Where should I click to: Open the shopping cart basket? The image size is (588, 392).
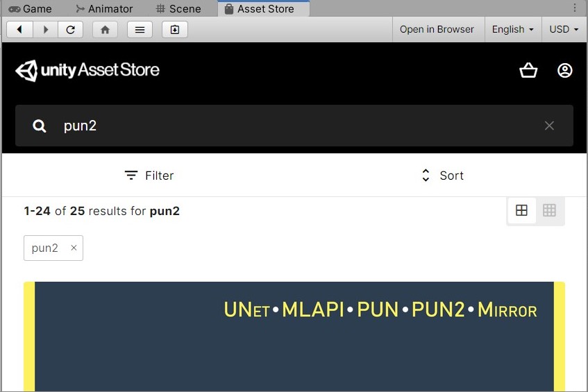(x=528, y=70)
